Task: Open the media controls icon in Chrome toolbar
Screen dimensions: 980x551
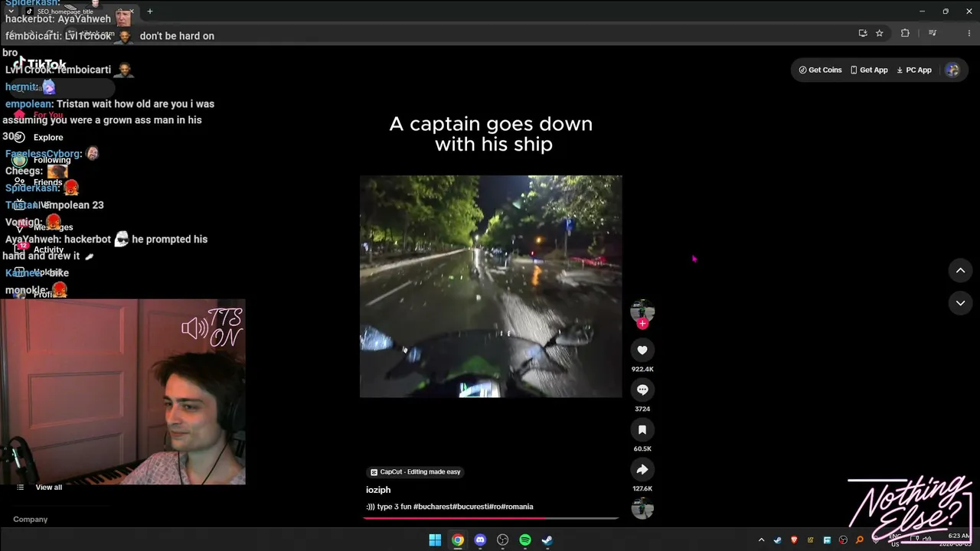Action: 933,33
